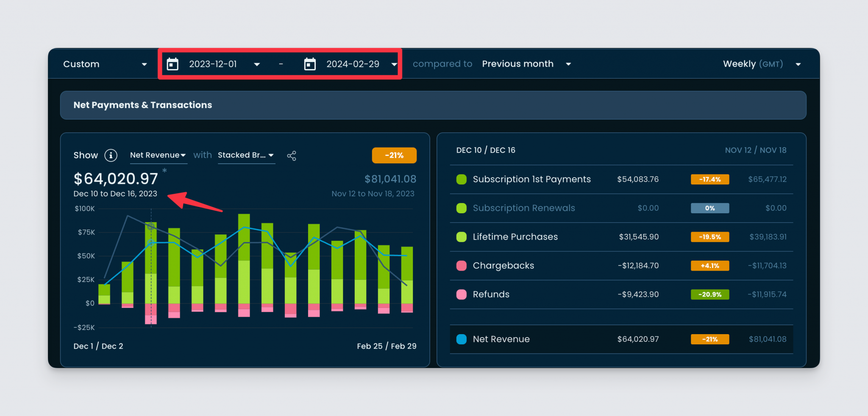The image size is (868, 416).
Task: Click the Net Revenue legend dot
Action: (461, 339)
